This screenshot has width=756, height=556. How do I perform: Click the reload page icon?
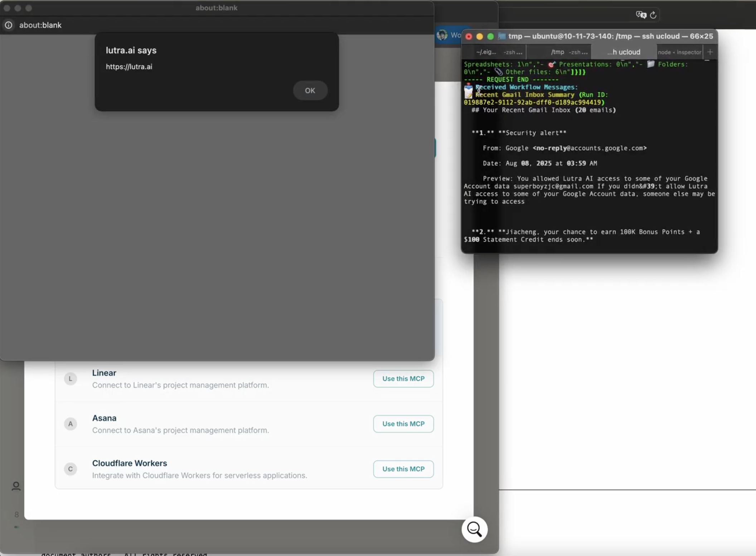[x=653, y=15]
